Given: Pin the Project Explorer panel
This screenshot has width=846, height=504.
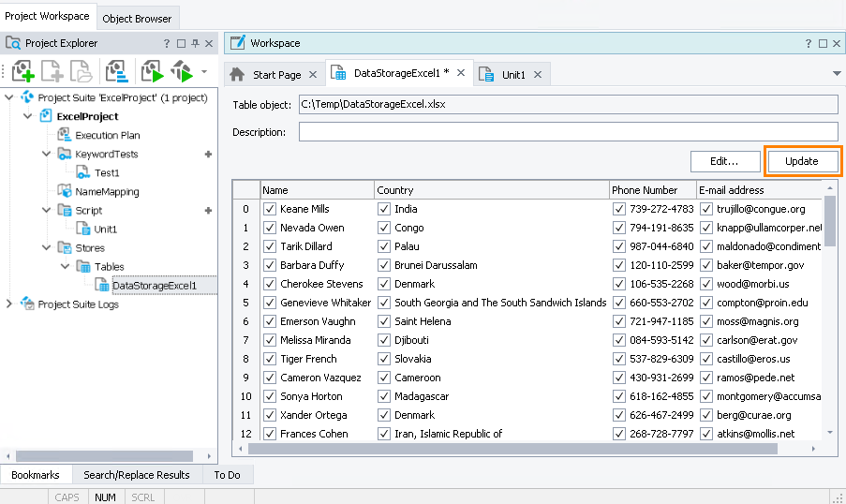Looking at the screenshot, I should [195, 43].
